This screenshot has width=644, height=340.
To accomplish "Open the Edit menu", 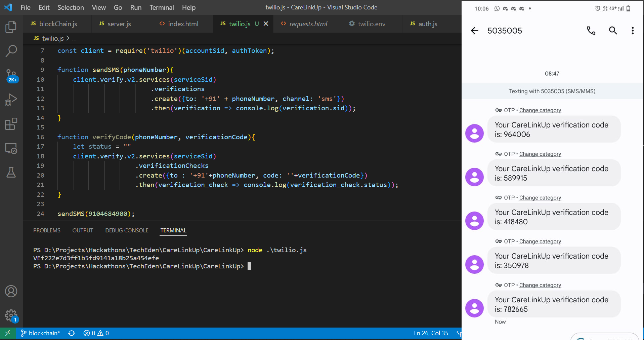I will coord(44,7).
